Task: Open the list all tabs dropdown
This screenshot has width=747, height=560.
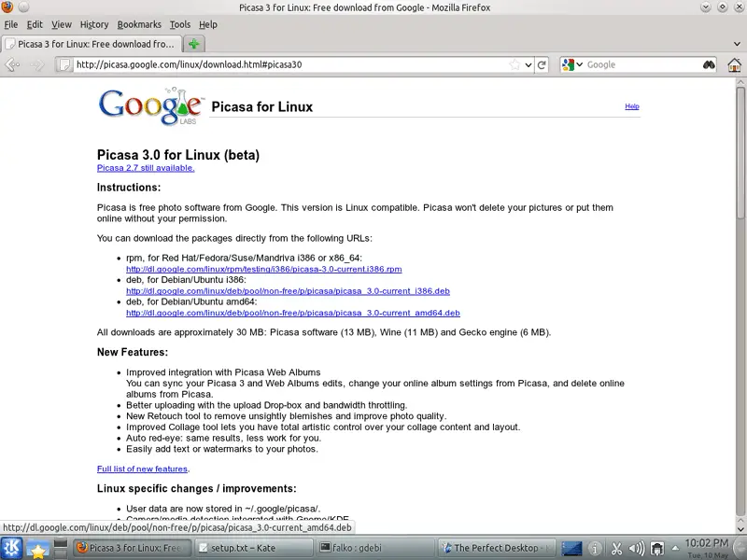Action: coord(738,44)
